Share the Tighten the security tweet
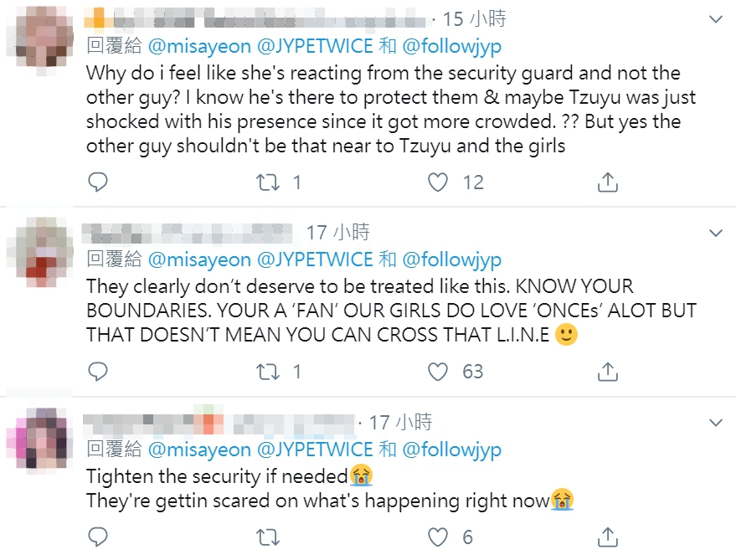The height and width of the screenshot is (560, 736). tap(608, 537)
